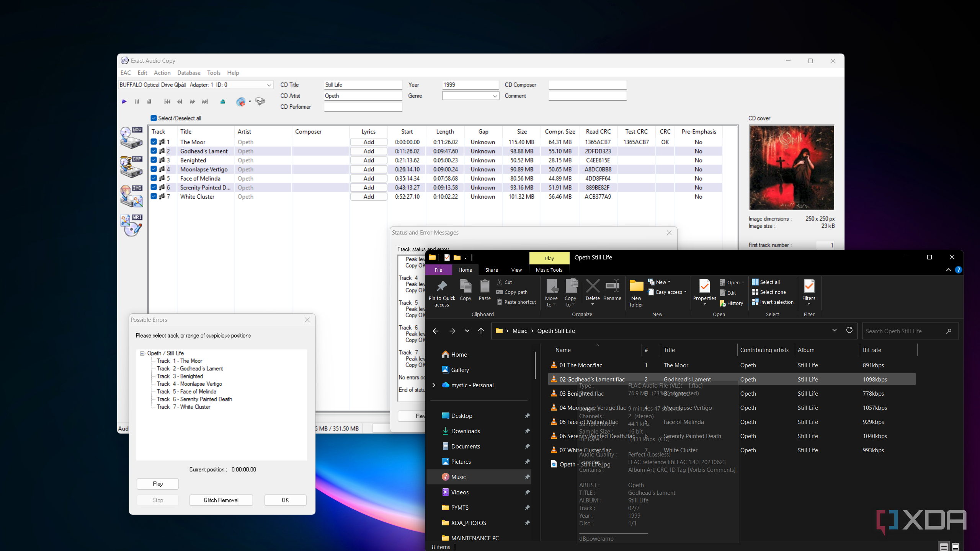Click the eject disc icon in EAC toolbar
Image resolution: width=980 pixels, height=551 pixels.
coord(223,101)
